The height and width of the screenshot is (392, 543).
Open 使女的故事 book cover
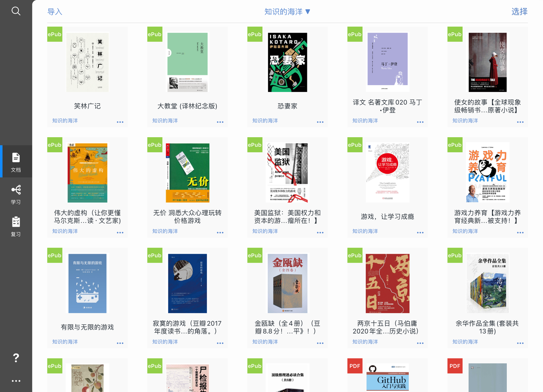pos(488,62)
